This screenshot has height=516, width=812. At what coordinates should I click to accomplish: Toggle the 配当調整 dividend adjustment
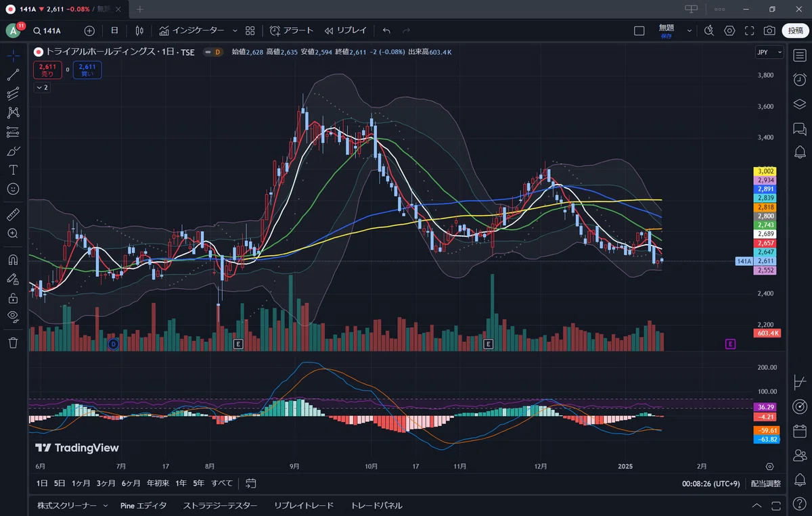[765, 484]
